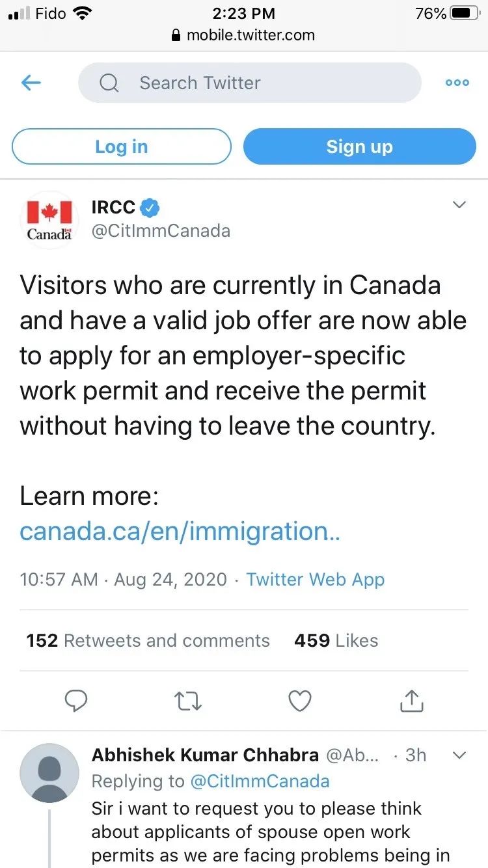488x868 pixels.
Task: Tap the blue verified badge next to IRCC
Action: (151, 208)
